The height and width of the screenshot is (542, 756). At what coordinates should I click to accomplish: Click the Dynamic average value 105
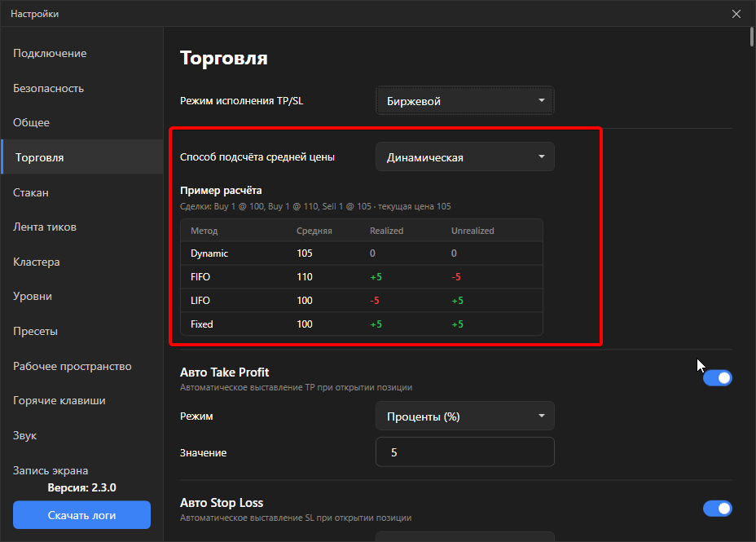click(x=305, y=253)
